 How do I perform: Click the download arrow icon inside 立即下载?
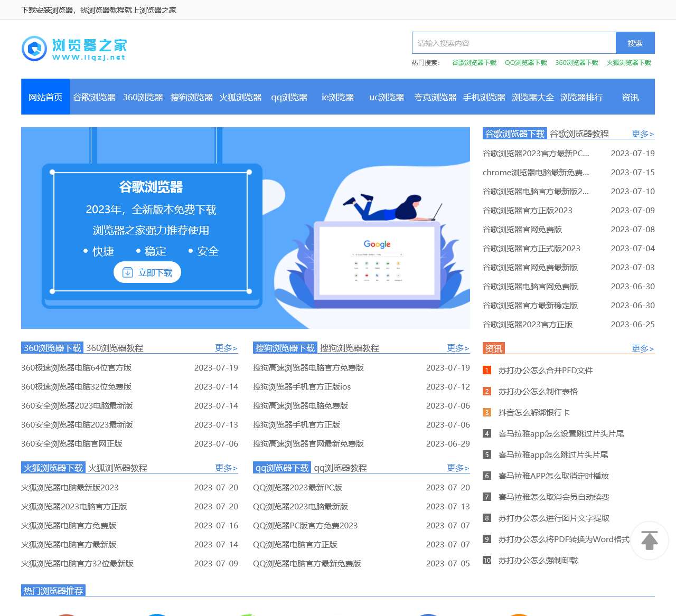[x=127, y=272]
